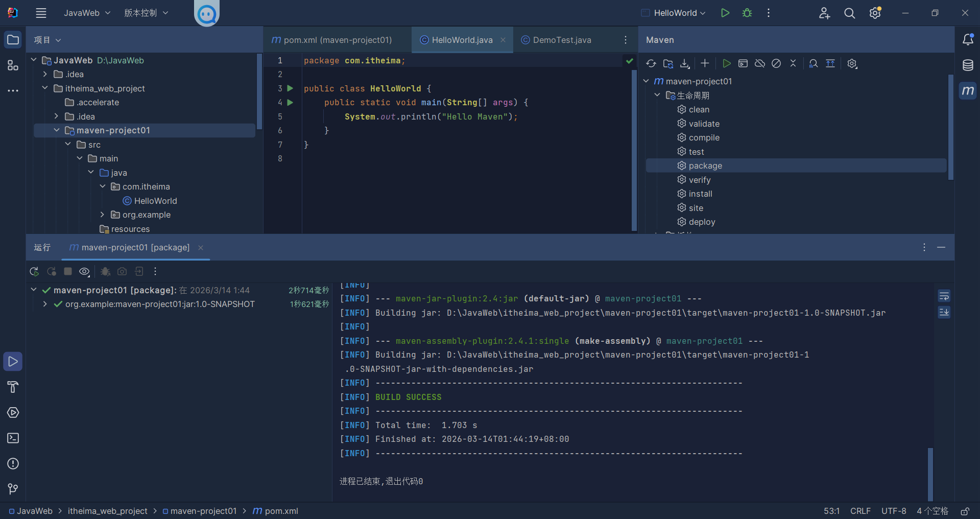The image size is (980, 519).
Task: Switch to pom.xml editor tab
Action: (332, 40)
